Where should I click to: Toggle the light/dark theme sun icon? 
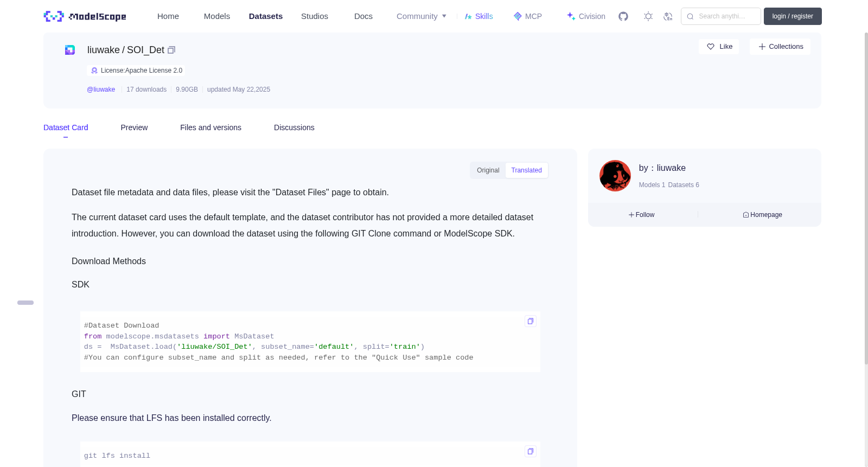[x=648, y=16]
